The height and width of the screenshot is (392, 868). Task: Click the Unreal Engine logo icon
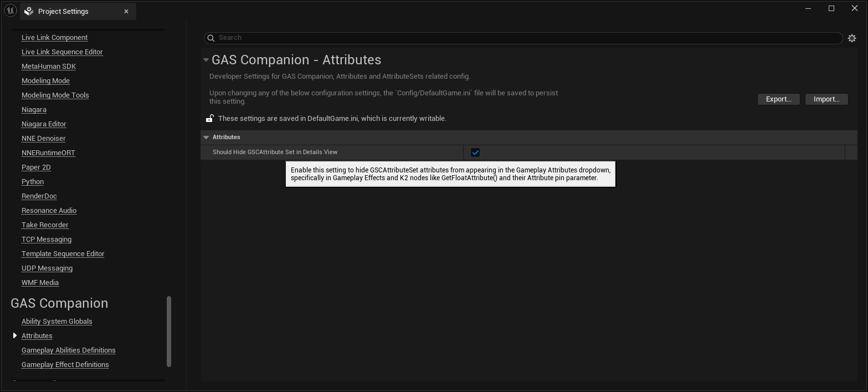click(x=10, y=11)
